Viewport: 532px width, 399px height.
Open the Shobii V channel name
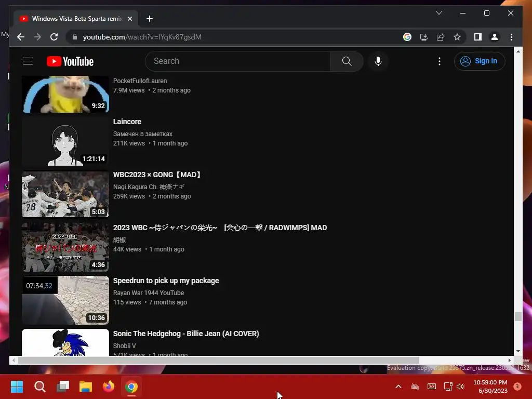click(x=125, y=345)
